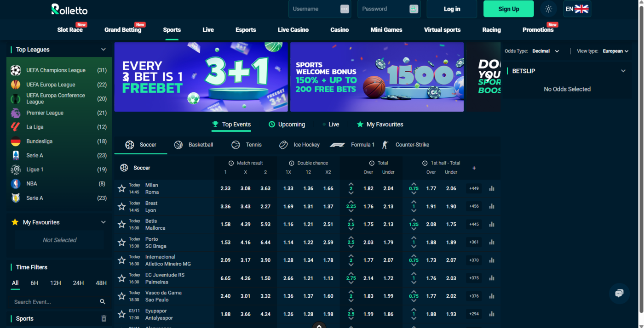Viewport: 644px width, 328px height.
Task: Collapse the Top Leagues section
Action: click(103, 50)
